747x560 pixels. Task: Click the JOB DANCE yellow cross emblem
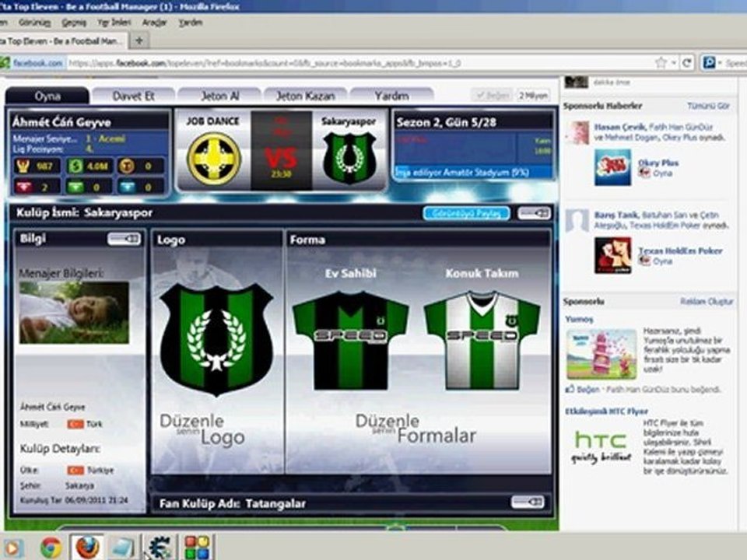tap(213, 158)
